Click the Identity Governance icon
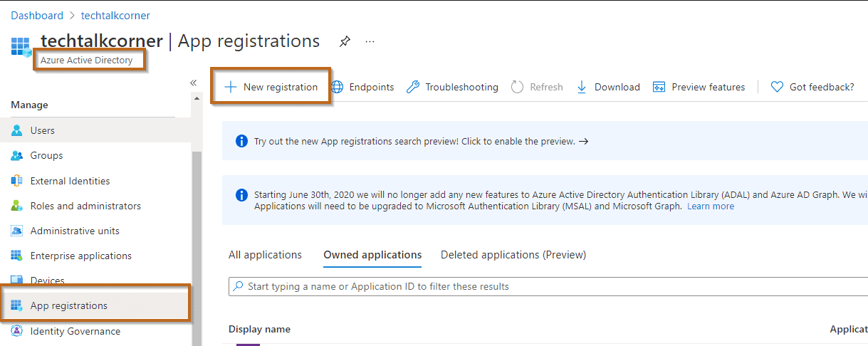Viewport: 868px width, 346px height. (17, 331)
